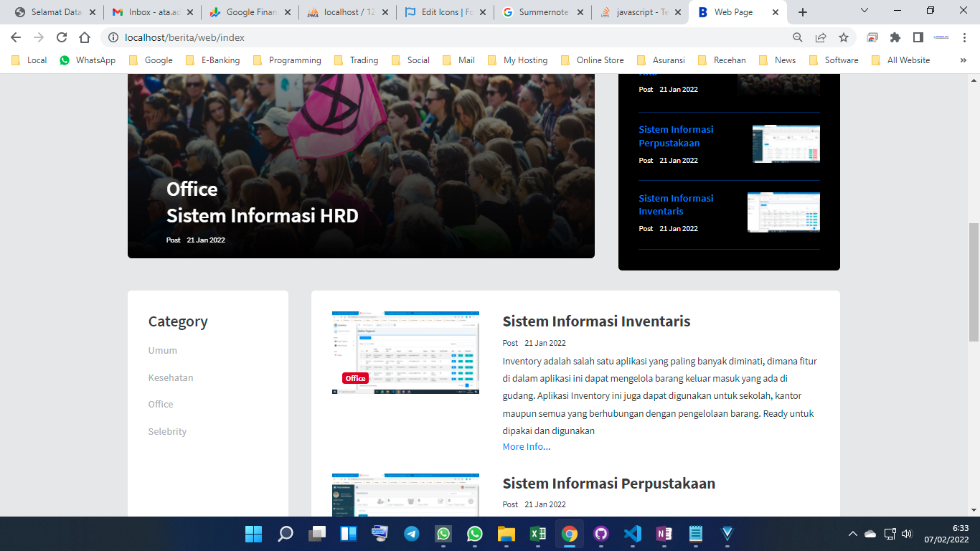The width and height of the screenshot is (980, 551).
Task: Expand the tab search chevron
Action: (x=864, y=11)
